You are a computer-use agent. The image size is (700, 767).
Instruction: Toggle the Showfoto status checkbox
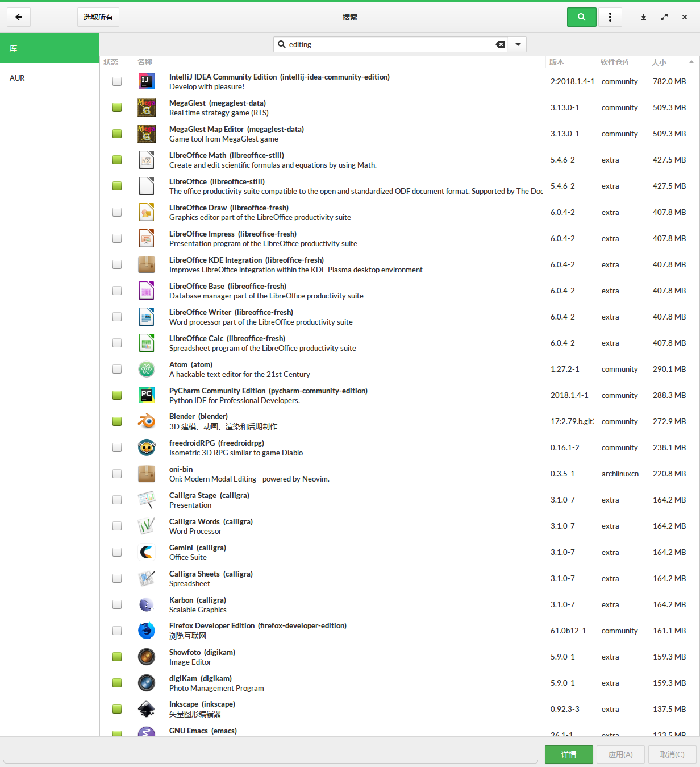(117, 657)
